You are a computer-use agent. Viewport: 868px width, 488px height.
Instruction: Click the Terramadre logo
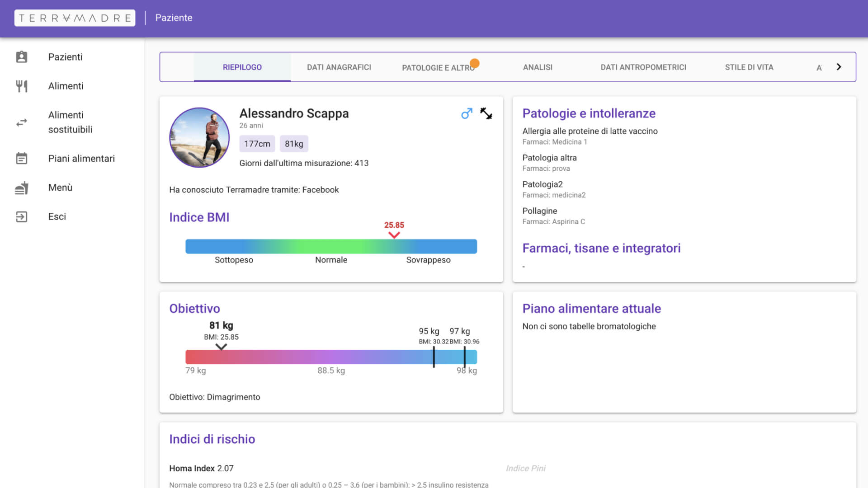pos(75,18)
